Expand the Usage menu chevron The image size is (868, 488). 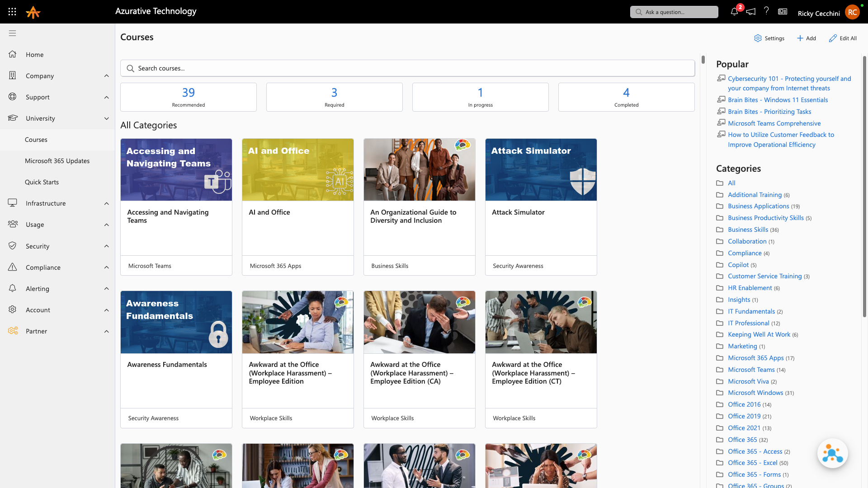pos(107,225)
